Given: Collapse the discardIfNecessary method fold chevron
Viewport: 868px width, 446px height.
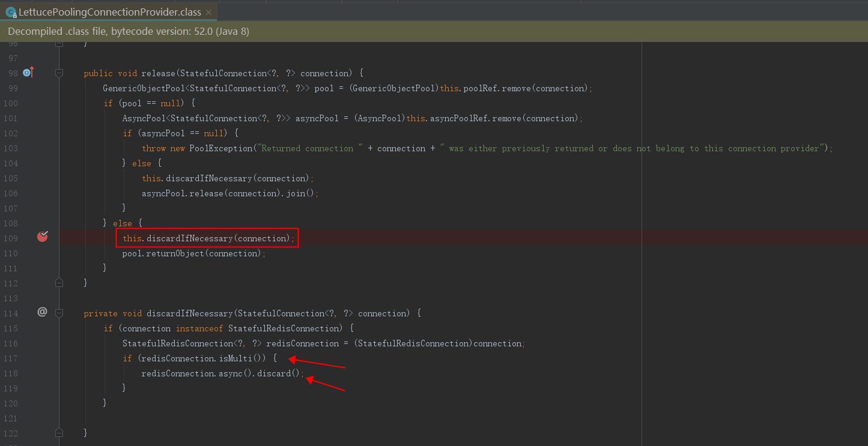Looking at the screenshot, I should coord(59,313).
